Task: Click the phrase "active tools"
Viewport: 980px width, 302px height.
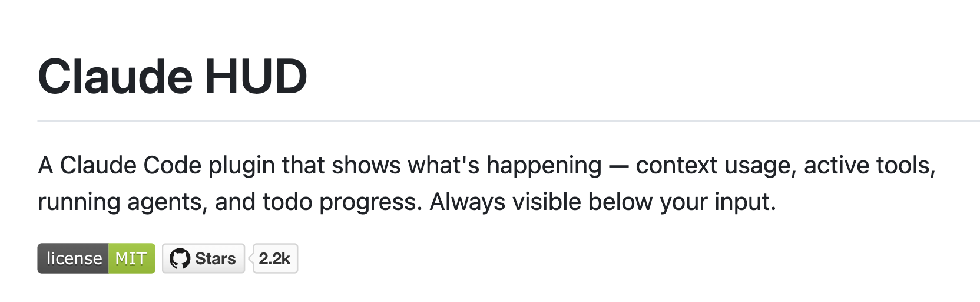Action: tap(869, 165)
